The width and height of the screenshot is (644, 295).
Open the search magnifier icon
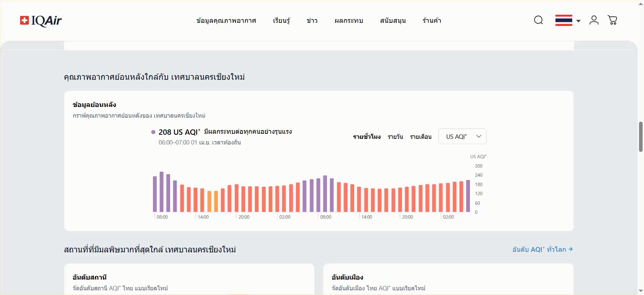coord(538,20)
